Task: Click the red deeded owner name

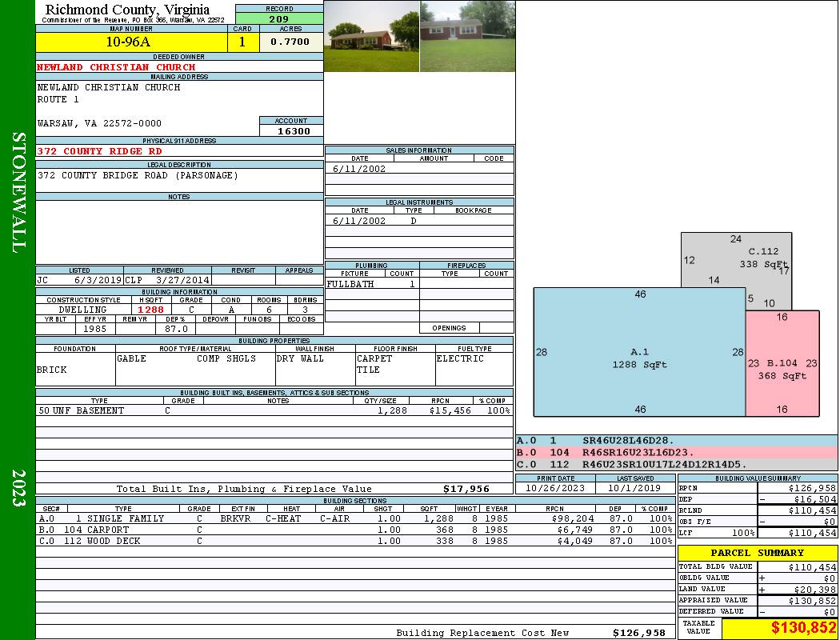Action: 116,67
